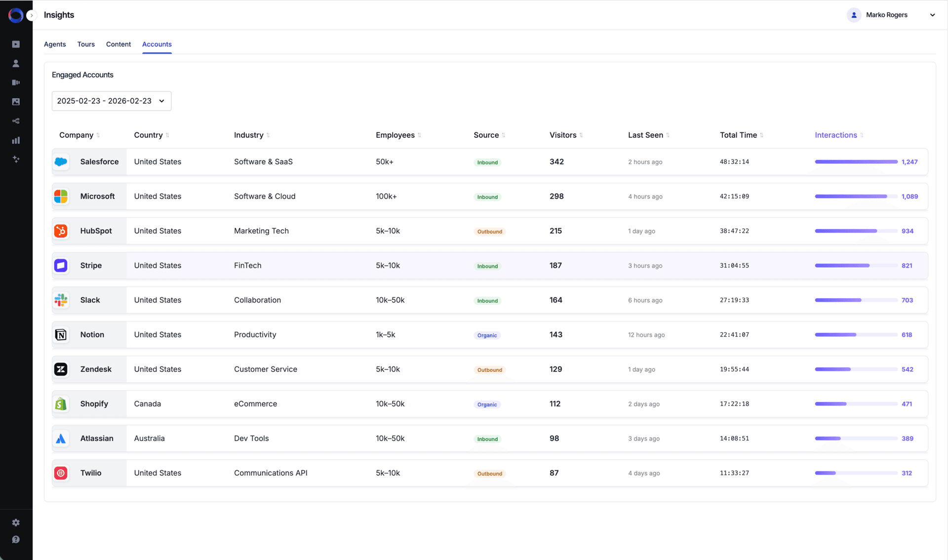The width and height of the screenshot is (948, 560).
Task: Click the Shopify company logo
Action: 61,404
